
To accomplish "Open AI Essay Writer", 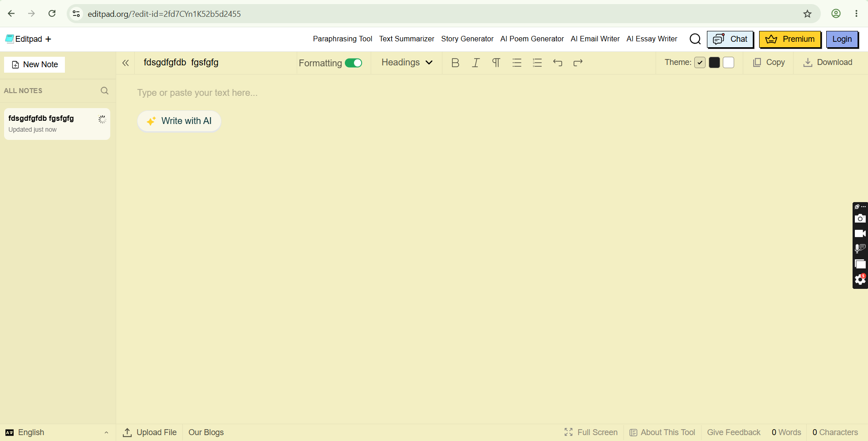I will pos(652,39).
